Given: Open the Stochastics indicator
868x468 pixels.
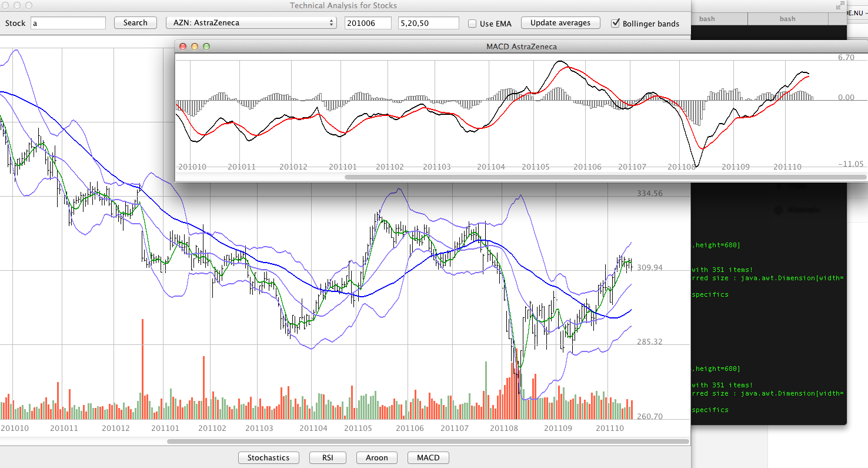Looking at the screenshot, I should pos(268,457).
